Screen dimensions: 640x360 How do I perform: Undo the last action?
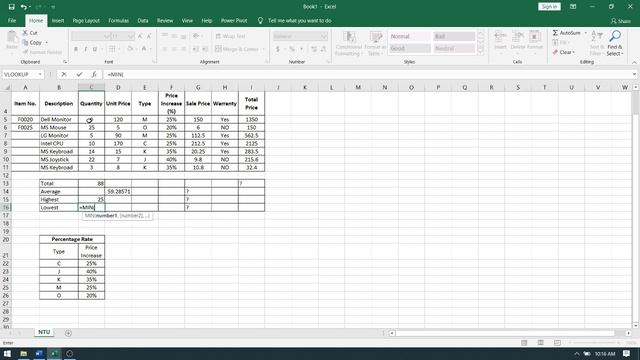(x=24, y=7)
